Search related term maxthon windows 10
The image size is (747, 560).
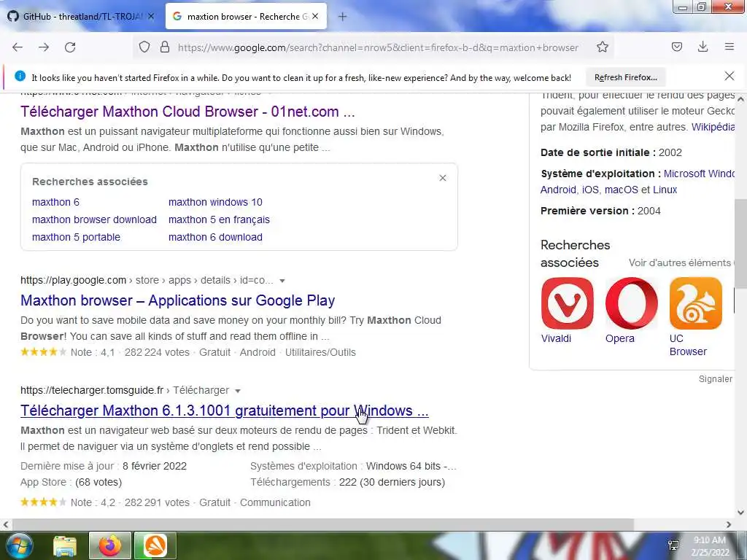click(x=215, y=202)
